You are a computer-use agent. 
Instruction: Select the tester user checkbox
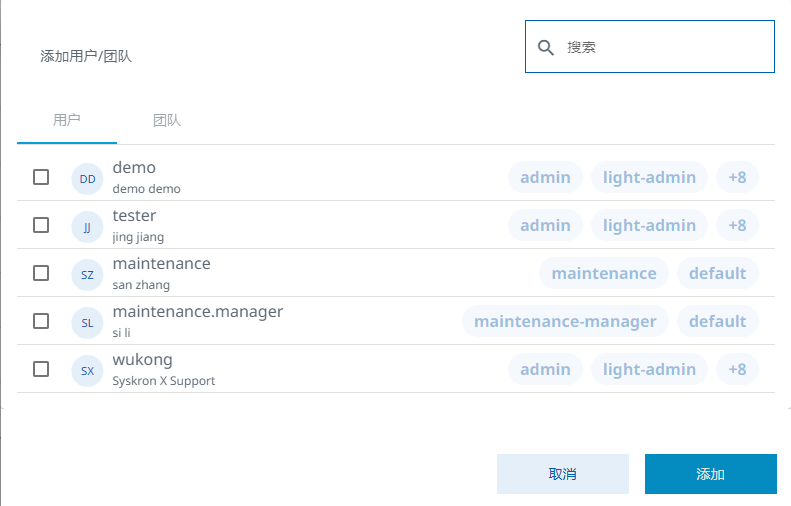41,225
